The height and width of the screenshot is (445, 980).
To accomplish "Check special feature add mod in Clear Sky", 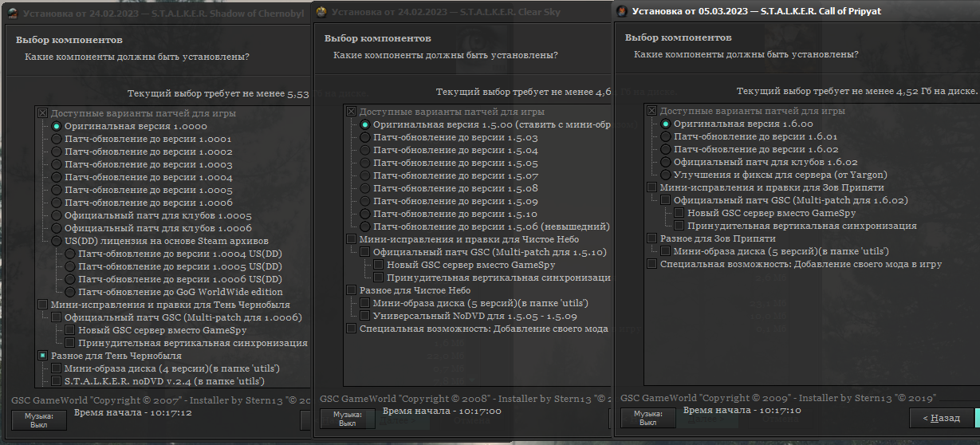I will (x=352, y=329).
